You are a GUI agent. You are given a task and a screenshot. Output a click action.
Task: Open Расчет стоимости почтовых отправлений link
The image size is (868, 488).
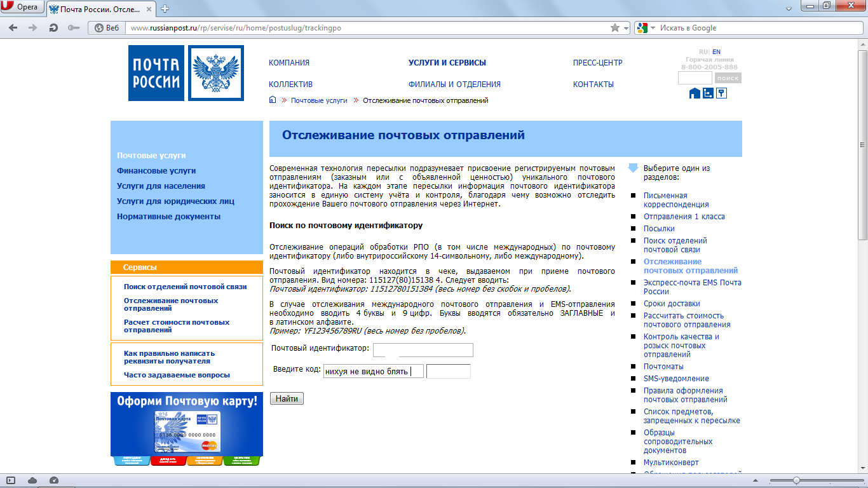(x=177, y=326)
